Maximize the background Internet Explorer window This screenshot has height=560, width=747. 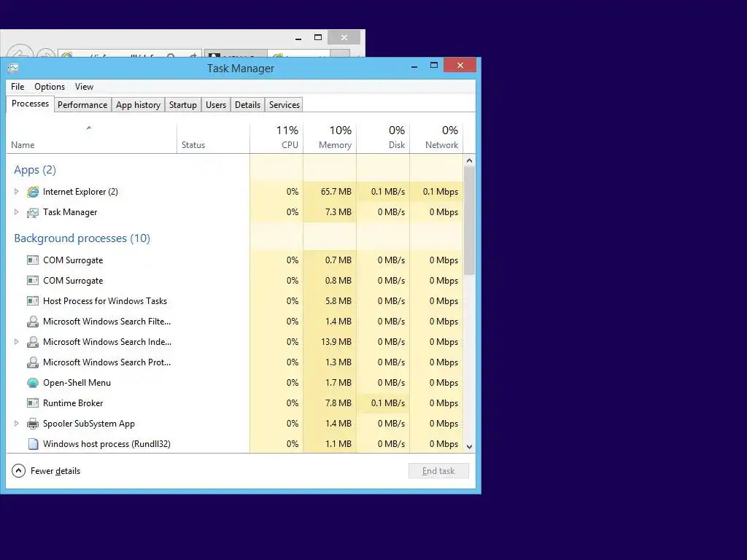click(318, 38)
